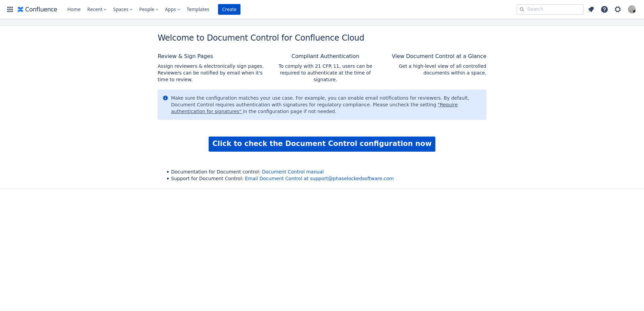Viewport: 644px width, 311px height.
Task: Click the magnifying glass in the search bar
Action: pos(522,9)
